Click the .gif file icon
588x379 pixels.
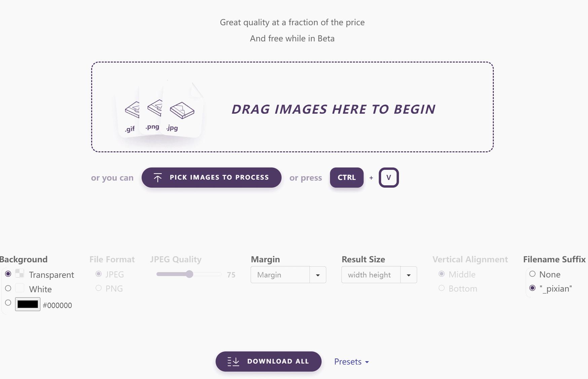[x=131, y=111]
